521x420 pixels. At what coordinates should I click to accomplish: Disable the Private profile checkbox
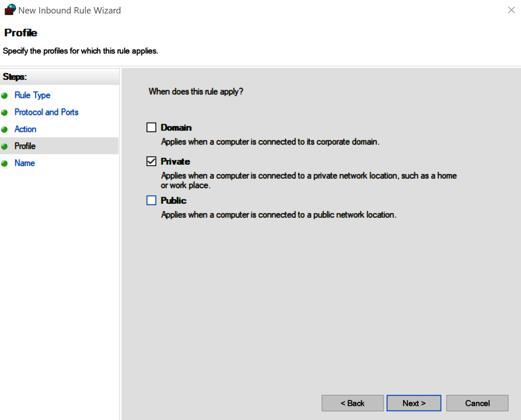(x=151, y=161)
